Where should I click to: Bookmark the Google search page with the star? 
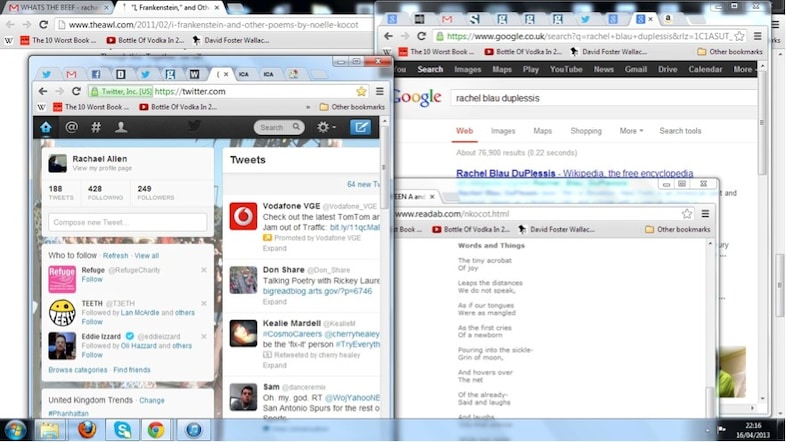point(739,36)
